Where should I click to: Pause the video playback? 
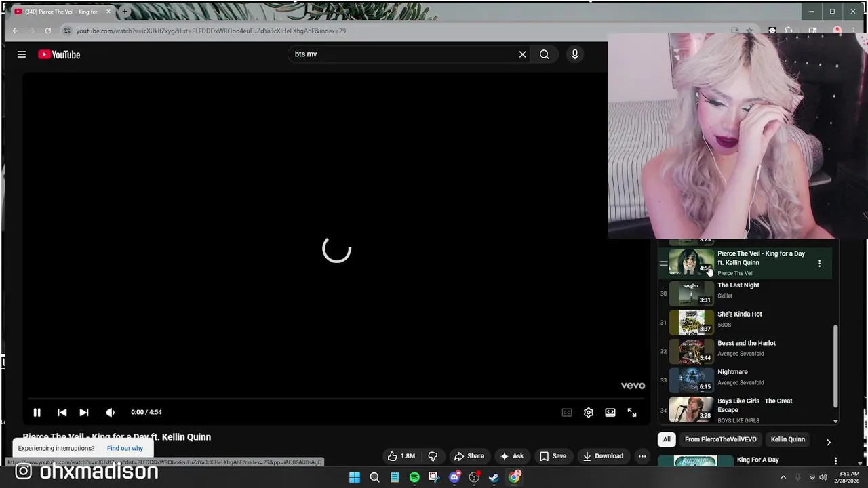pos(37,412)
